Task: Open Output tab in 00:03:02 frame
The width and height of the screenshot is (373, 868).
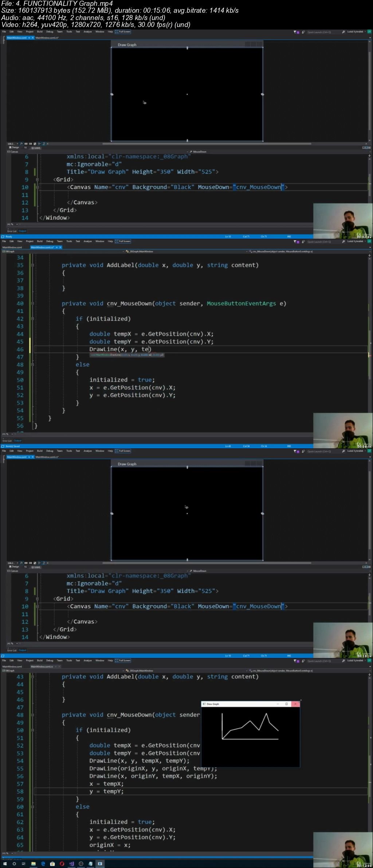Action: [22, 231]
